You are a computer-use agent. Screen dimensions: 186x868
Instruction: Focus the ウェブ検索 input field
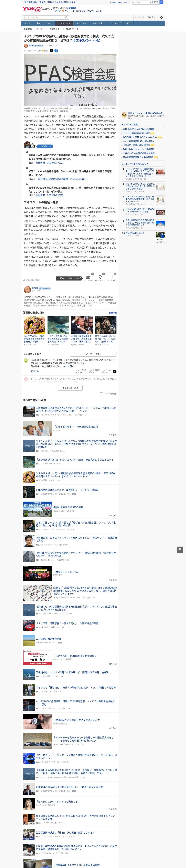(x=140, y=2)
